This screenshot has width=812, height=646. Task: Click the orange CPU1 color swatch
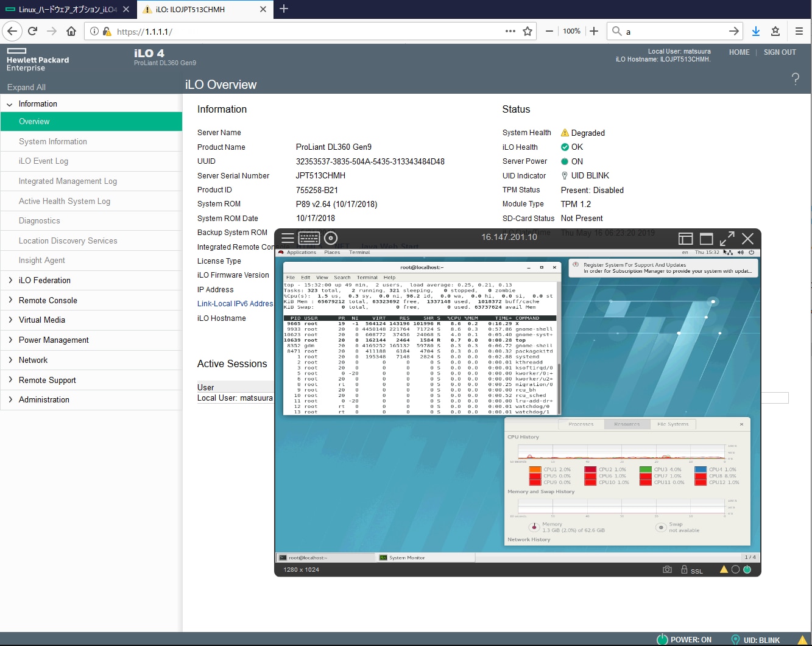coord(535,469)
